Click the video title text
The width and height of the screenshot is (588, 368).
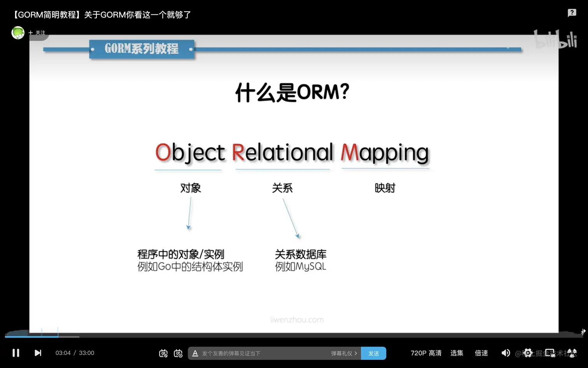click(x=101, y=15)
